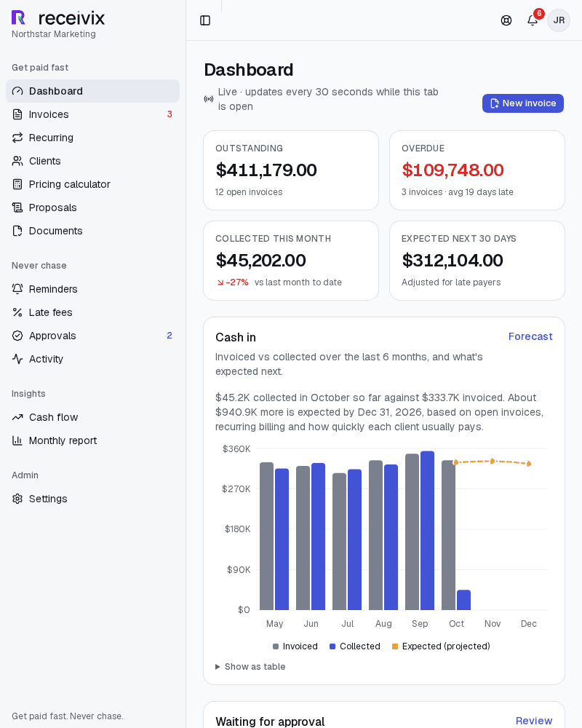Open Expected next 30 days card
Screen dimensions: 582x728
(x=477, y=261)
